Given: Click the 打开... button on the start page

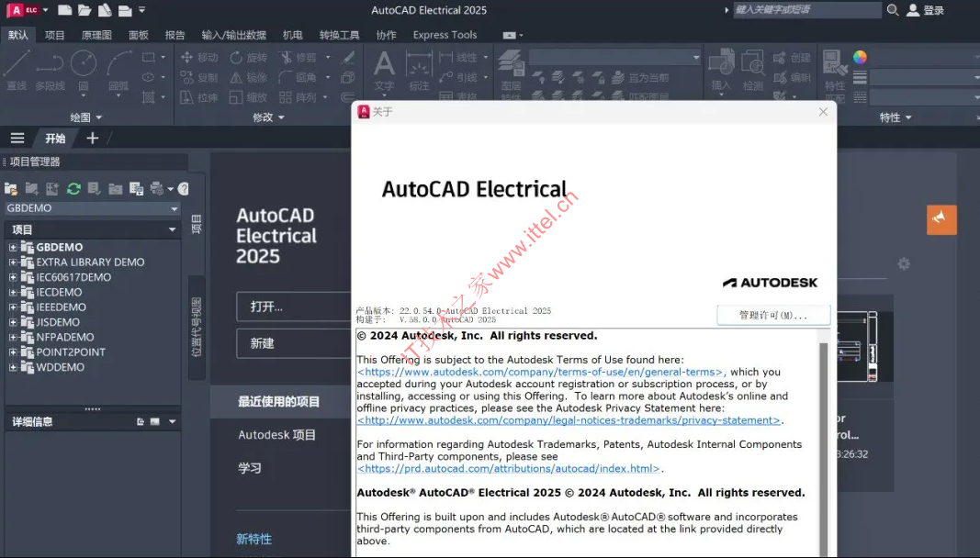Looking at the screenshot, I should pyautogui.click(x=293, y=307).
